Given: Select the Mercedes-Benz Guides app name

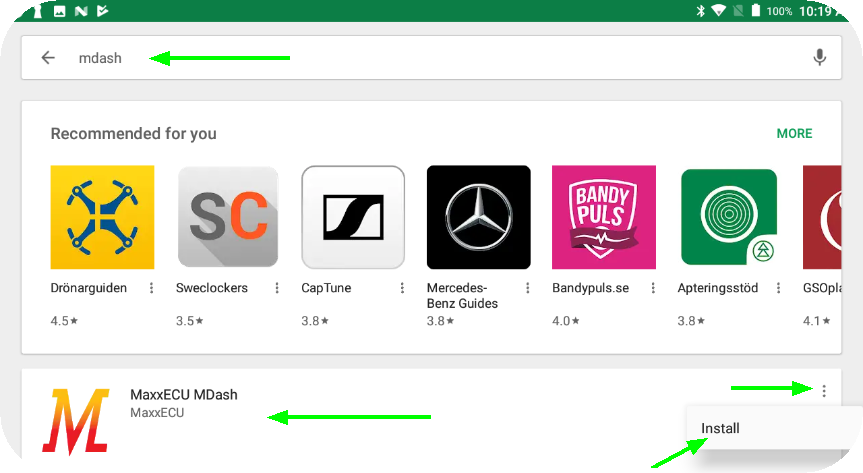Looking at the screenshot, I should click(x=462, y=296).
